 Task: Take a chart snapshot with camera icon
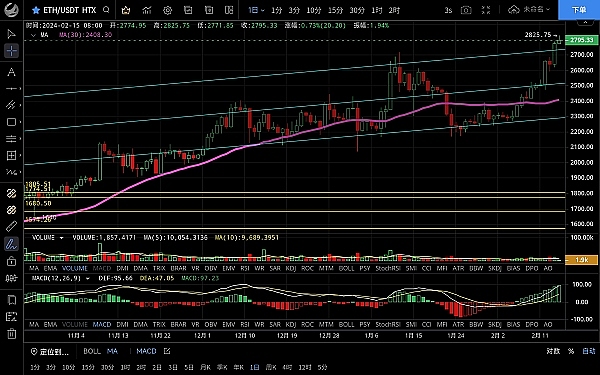pyautogui.click(x=466, y=10)
